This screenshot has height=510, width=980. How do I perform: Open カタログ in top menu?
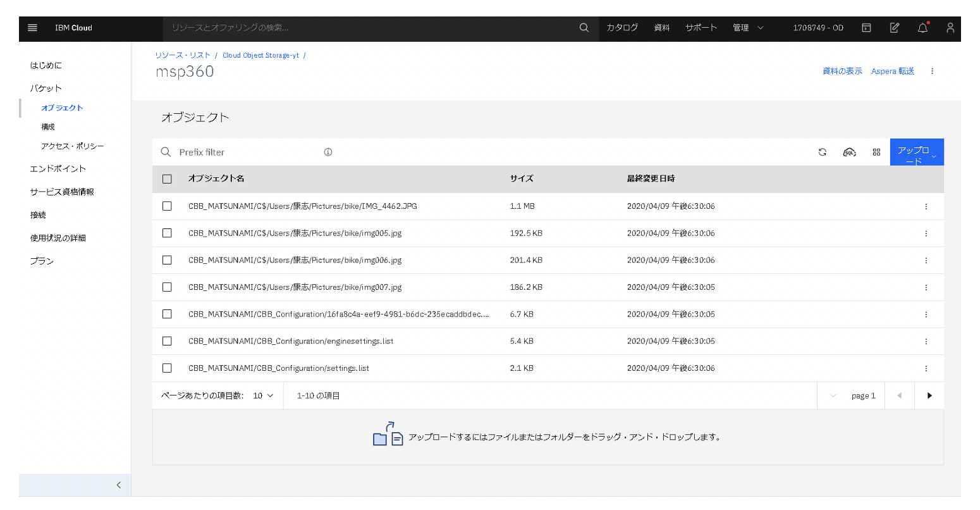(622, 28)
